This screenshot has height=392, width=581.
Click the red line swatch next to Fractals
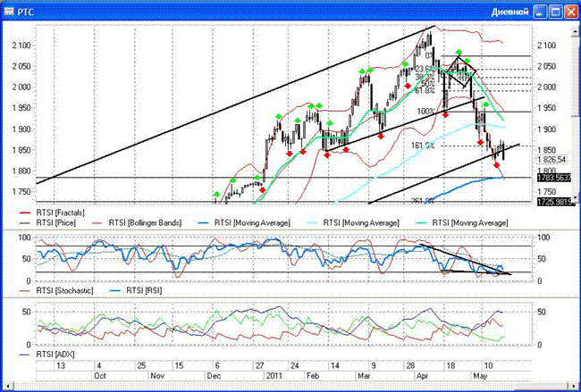[x=25, y=213]
